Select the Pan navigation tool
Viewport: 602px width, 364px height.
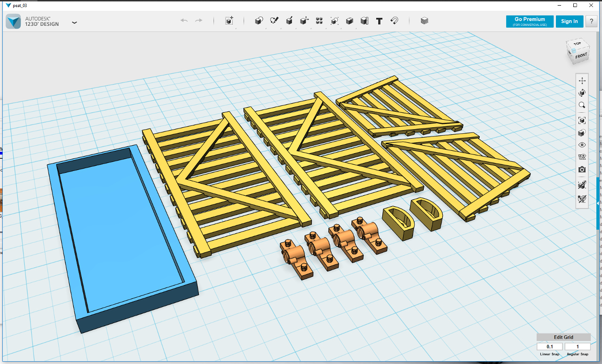(582, 81)
